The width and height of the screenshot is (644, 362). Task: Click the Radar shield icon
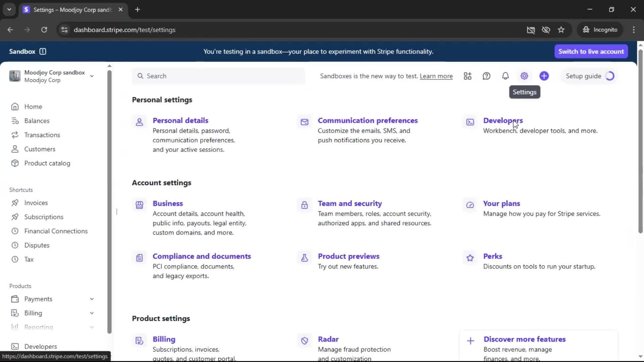(x=305, y=341)
